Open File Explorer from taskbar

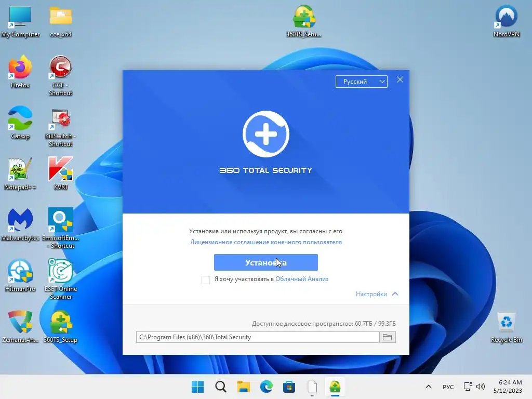pos(243,387)
